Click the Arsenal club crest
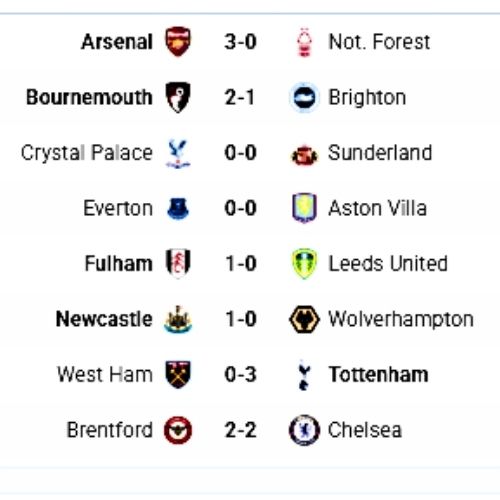500x500 pixels. click(178, 42)
